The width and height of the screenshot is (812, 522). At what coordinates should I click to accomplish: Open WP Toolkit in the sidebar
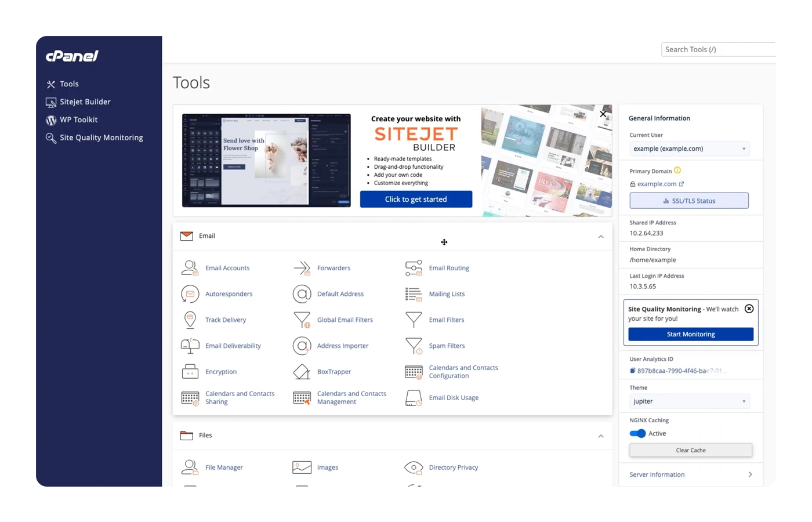(x=72, y=120)
